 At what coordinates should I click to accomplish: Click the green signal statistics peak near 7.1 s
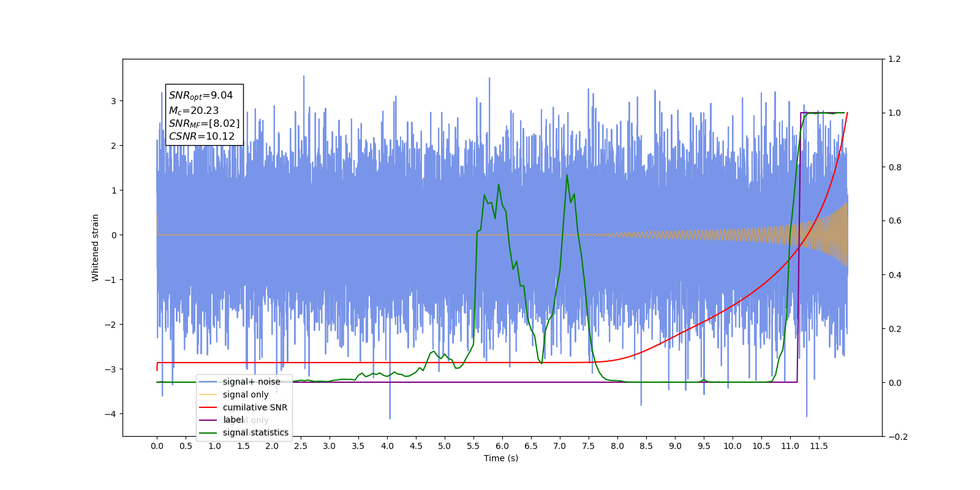coord(567,175)
